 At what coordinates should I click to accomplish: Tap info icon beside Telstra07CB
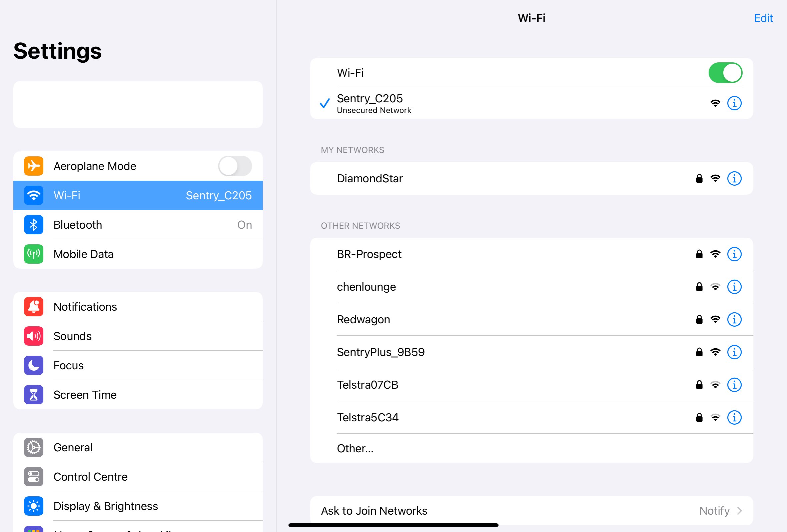734,385
